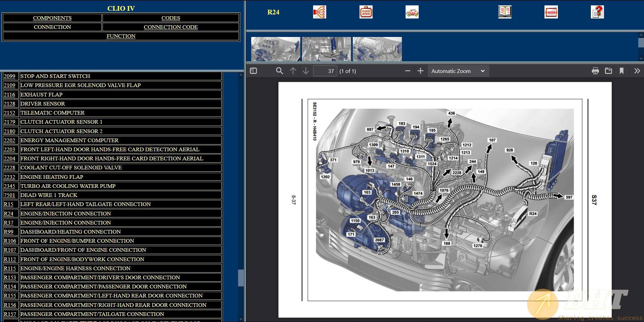Print the PDF document
Screen dimensions: 644x322
[595, 71]
